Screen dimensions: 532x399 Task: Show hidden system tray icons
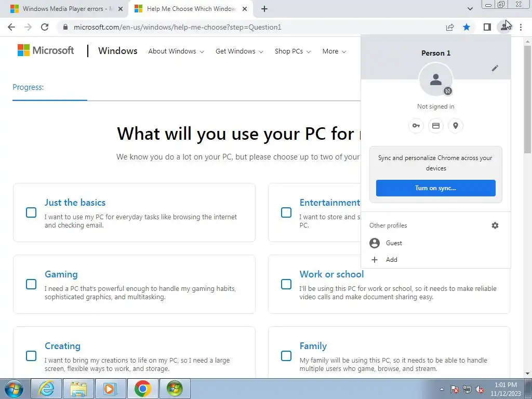pyautogui.click(x=442, y=389)
